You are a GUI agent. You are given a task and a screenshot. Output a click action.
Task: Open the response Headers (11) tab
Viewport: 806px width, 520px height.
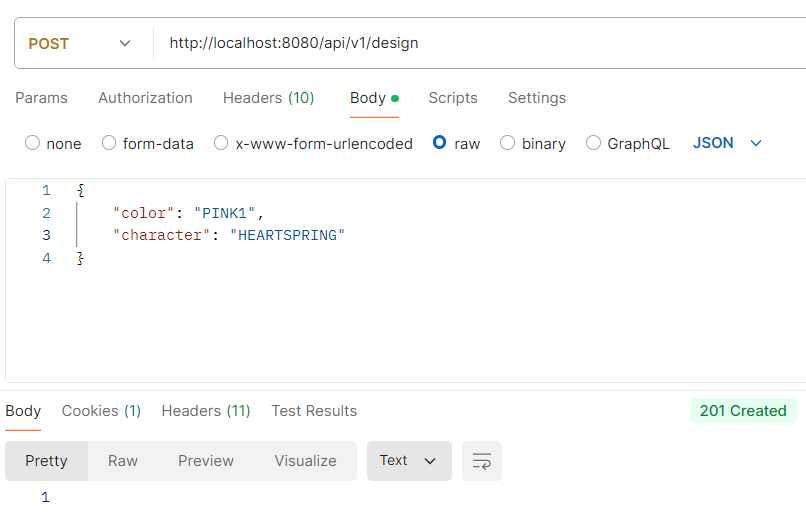[206, 411]
